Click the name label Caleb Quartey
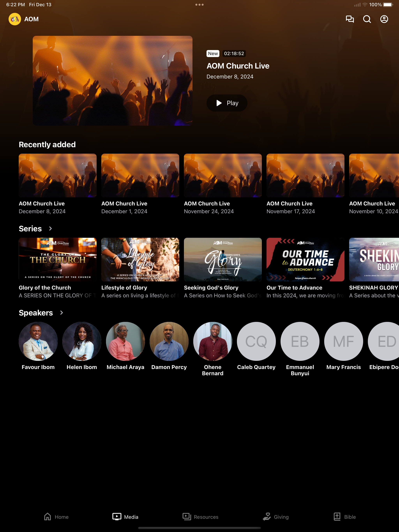This screenshot has height=532, width=399. pyautogui.click(x=256, y=367)
